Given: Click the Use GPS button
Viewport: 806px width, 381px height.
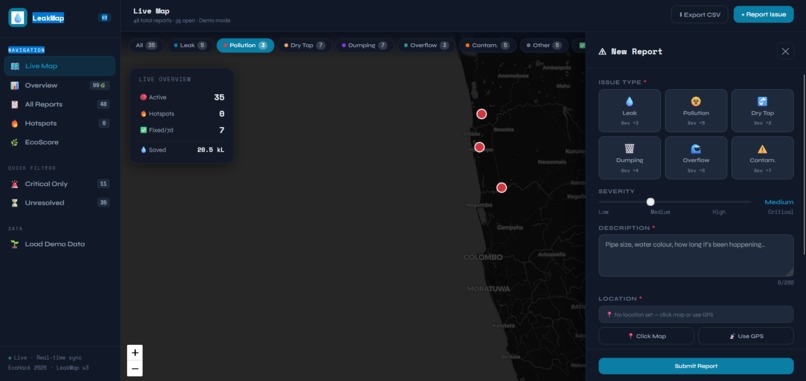Looking at the screenshot, I should coord(746,336).
